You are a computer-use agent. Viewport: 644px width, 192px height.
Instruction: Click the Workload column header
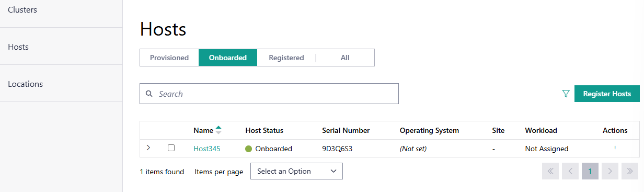(x=541, y=130)
